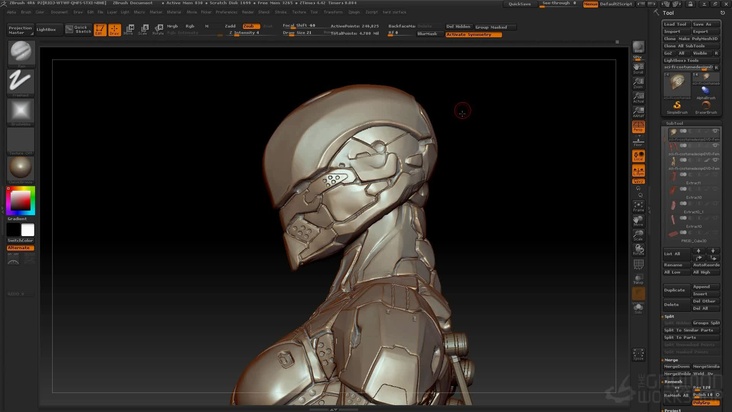Screen dimensions: 732x412
Task: Open the Document menu
Action: (x=59, y=12)
